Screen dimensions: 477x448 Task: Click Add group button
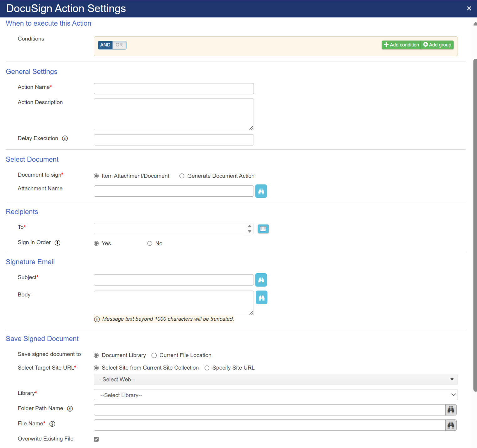(437, 45)
